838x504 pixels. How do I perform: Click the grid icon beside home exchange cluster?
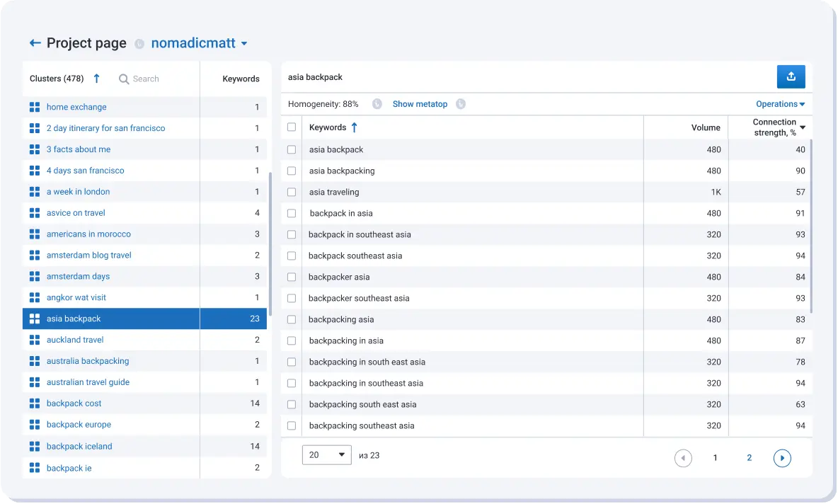34,107
